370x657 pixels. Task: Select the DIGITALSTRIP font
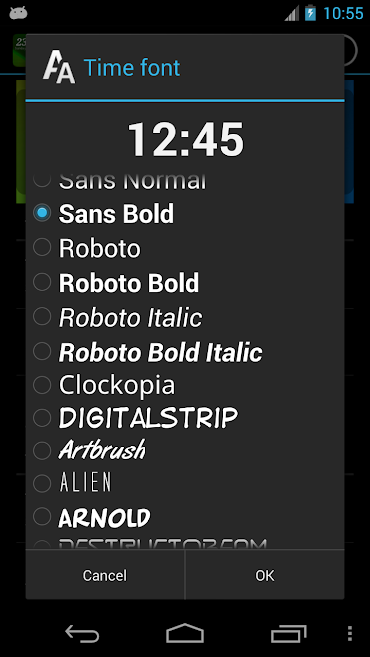click(185, 418)
